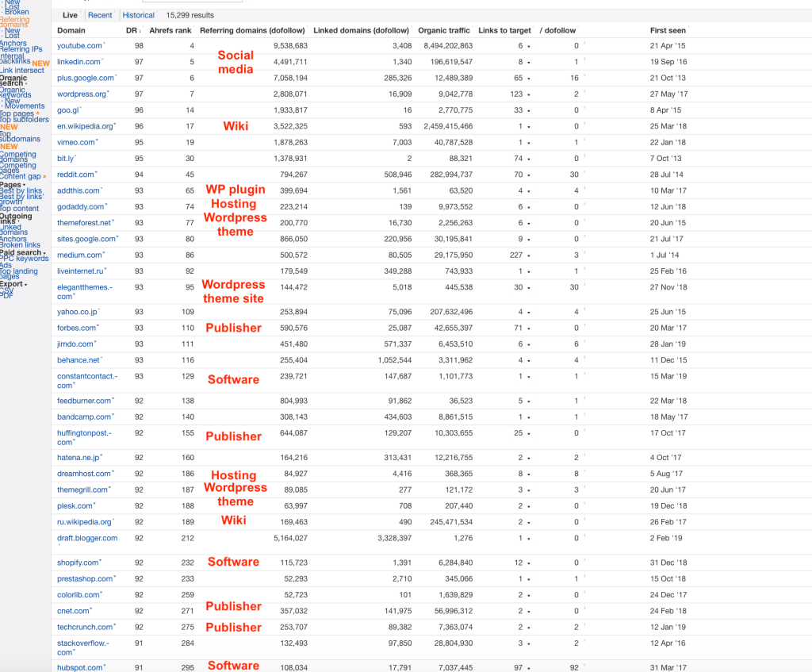Click dofollow count 16 for plus.google.com
The image size is (812, 672).
click(574, 79)
